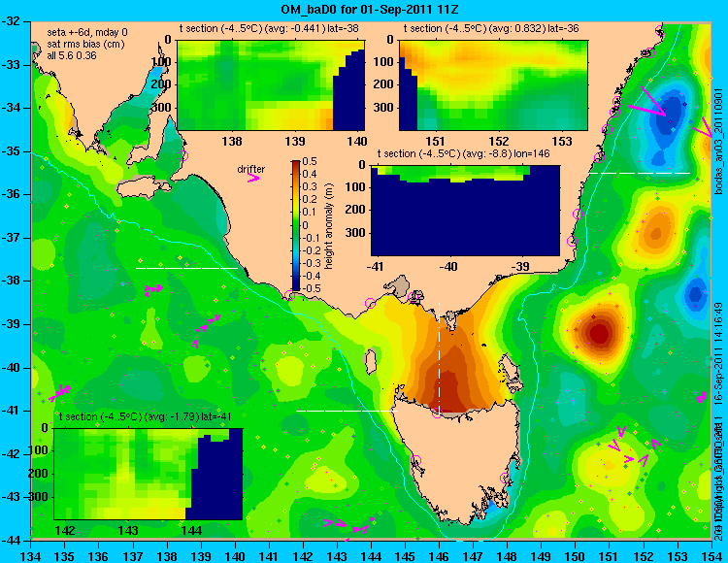This screenshot has width=728, height=563.
Task: Click the '152' tick of the lat=-36 inset
Action: point(499,141)
